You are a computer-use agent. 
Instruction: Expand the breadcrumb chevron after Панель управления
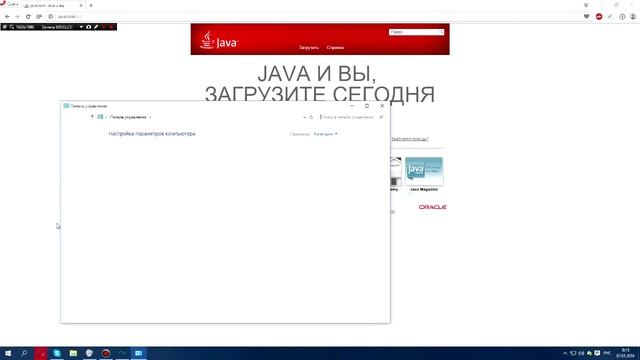150,117
